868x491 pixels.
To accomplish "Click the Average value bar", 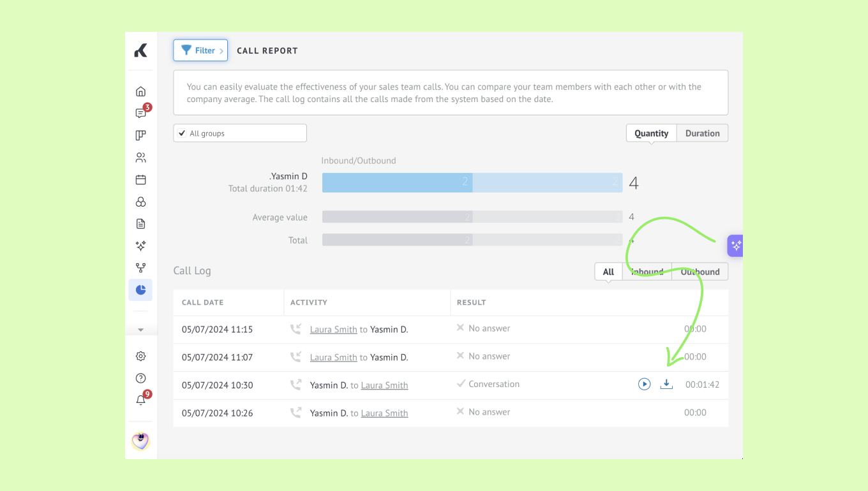I will click(x=472, y=217).
